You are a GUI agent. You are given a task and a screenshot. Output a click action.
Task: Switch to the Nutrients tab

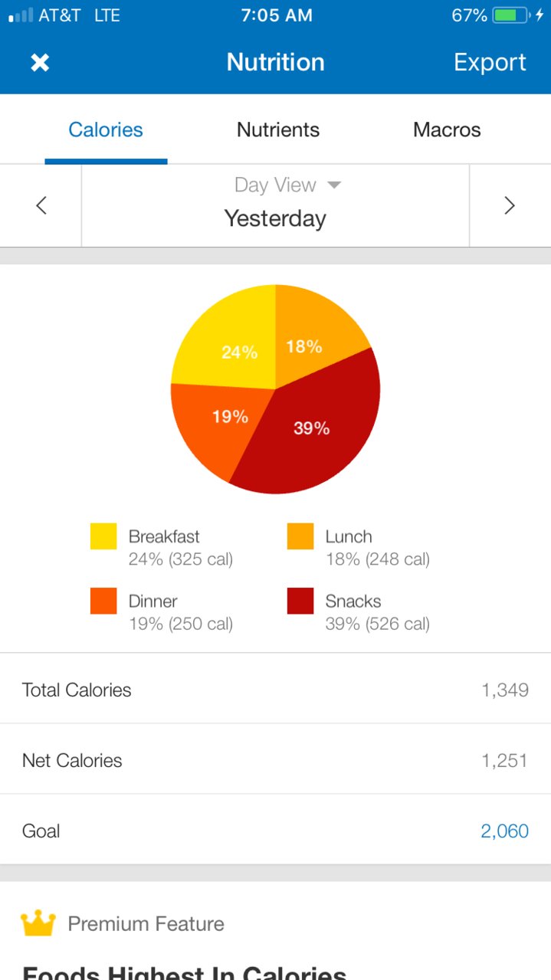click(278, 129)
